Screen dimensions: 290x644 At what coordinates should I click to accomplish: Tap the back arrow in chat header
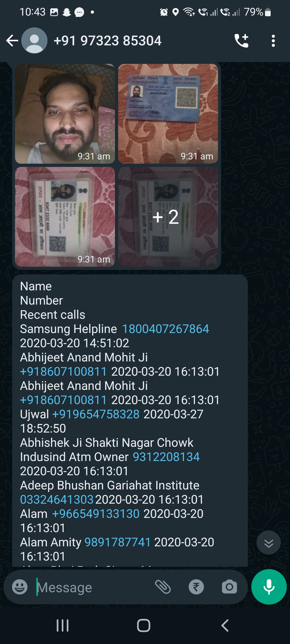click(x=12, y=41)
